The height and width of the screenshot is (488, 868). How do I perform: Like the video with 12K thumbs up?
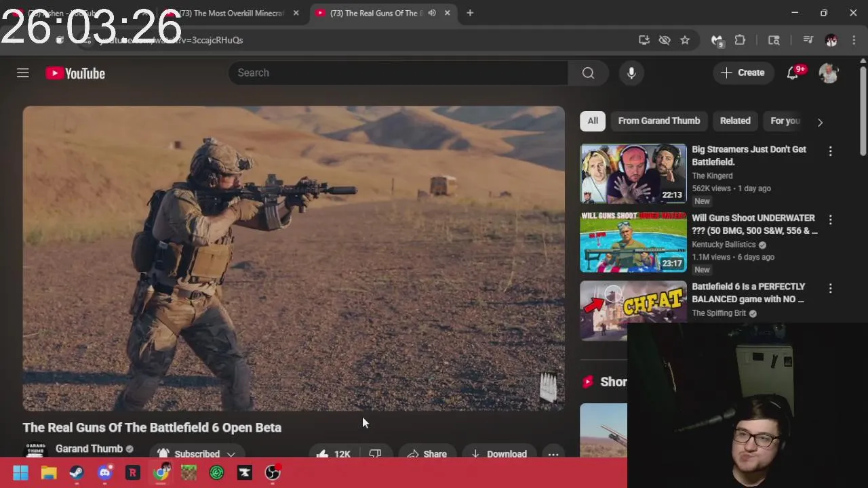(332, 453)
